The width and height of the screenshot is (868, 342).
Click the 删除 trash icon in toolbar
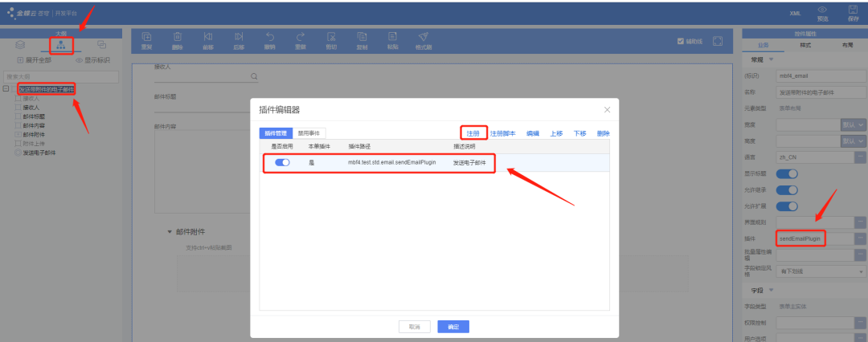point(177,37)
